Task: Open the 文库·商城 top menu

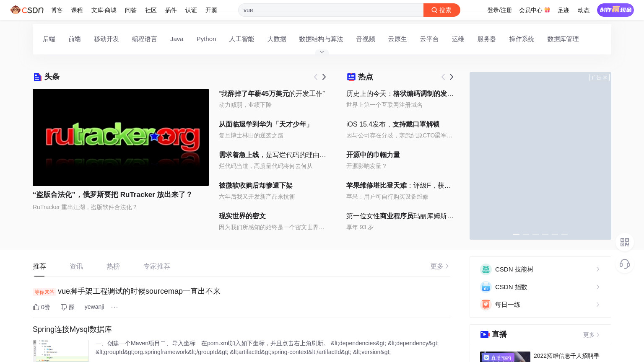Action: (104, 10)
